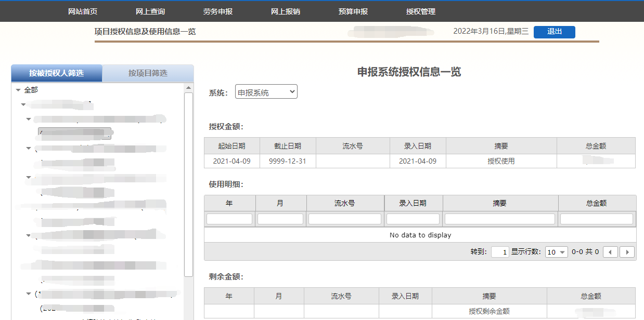Screen dimensions: 644x320
Task: Click the tree panel scroll-up arrow
Action: tap(189, 89)
